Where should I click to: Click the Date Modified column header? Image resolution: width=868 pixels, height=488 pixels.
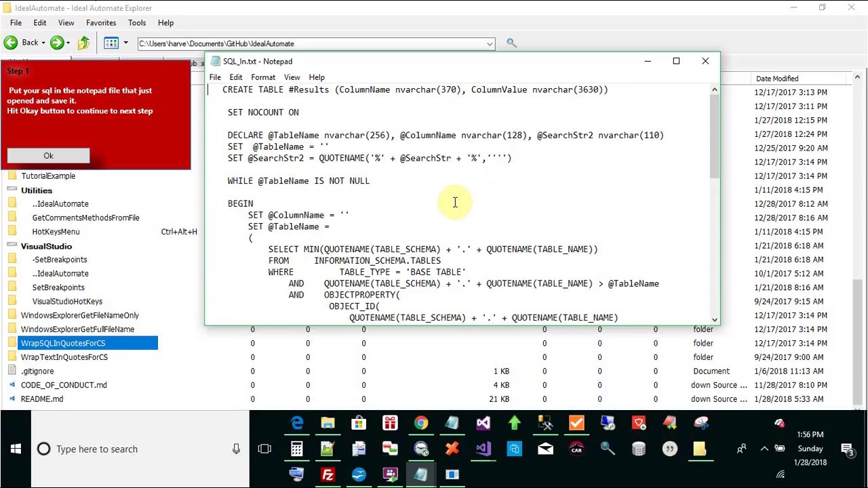[777, 79]
